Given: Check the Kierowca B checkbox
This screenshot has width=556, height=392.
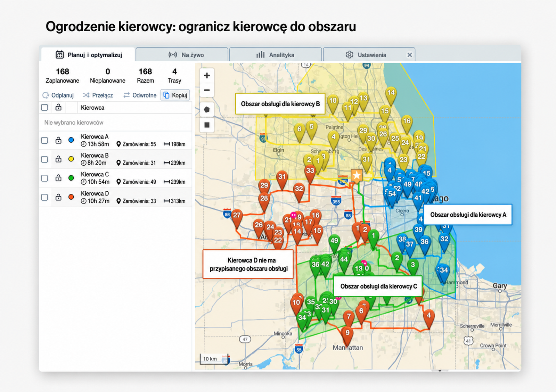Looking at the screenshot, I should pos(44,159).
